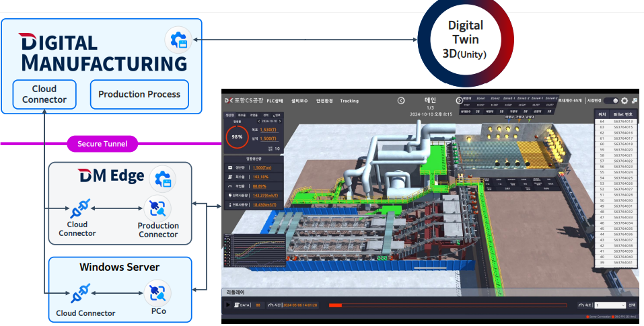Click the 속도 speed gauge icon

581,305
